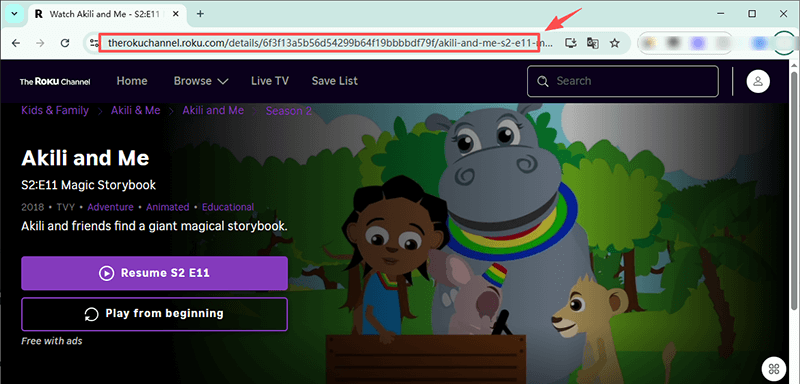
Task: Open a new browser tab
Action: [x=200, y=14]
